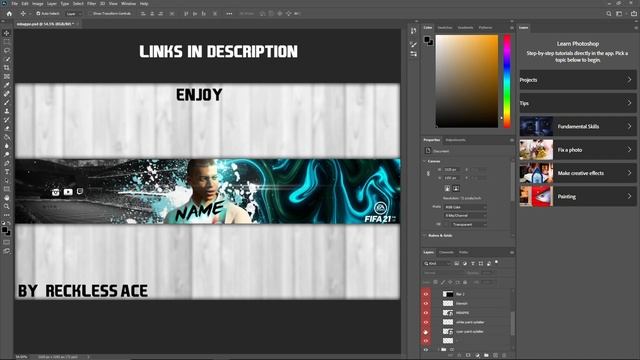Filter layers by type (T) icon
Viewport: 640px width, 360px height.
click(x=473, y=264)
